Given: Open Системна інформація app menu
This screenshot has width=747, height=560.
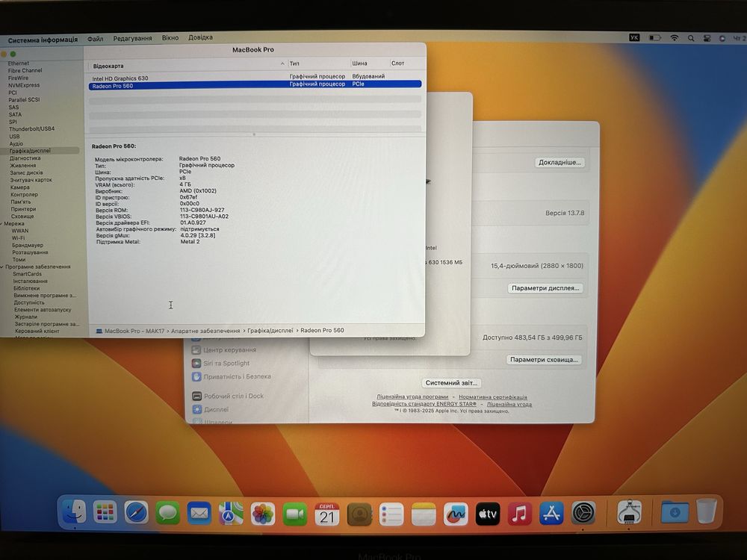Looking at the screenshot, I should click(x=43, y=40).
